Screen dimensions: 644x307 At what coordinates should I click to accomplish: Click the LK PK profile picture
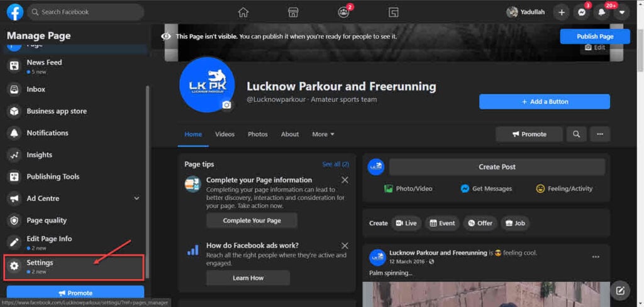[x=208, y=85]
